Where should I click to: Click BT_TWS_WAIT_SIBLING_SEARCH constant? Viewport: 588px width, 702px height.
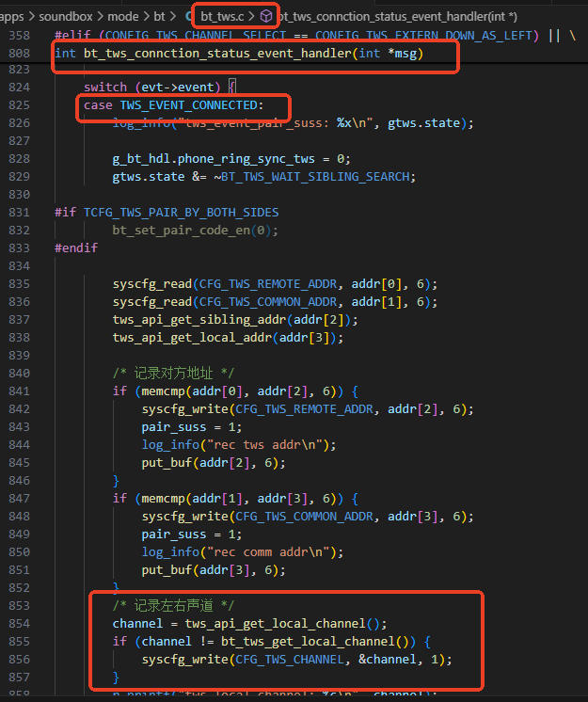coord(315,177)
